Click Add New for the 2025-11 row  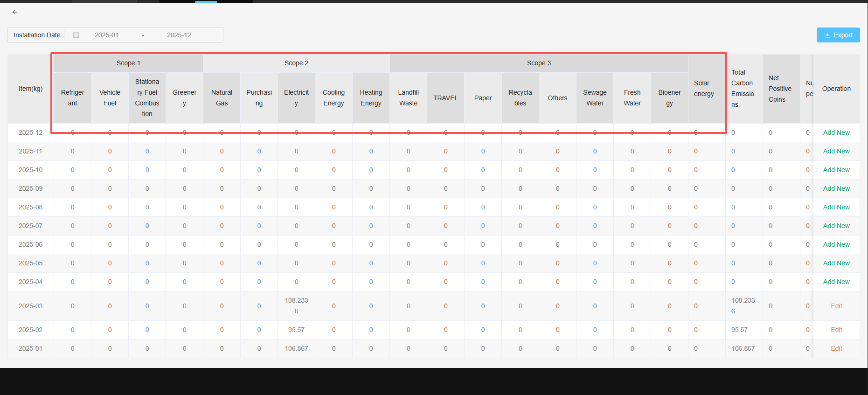pos(836,151)
